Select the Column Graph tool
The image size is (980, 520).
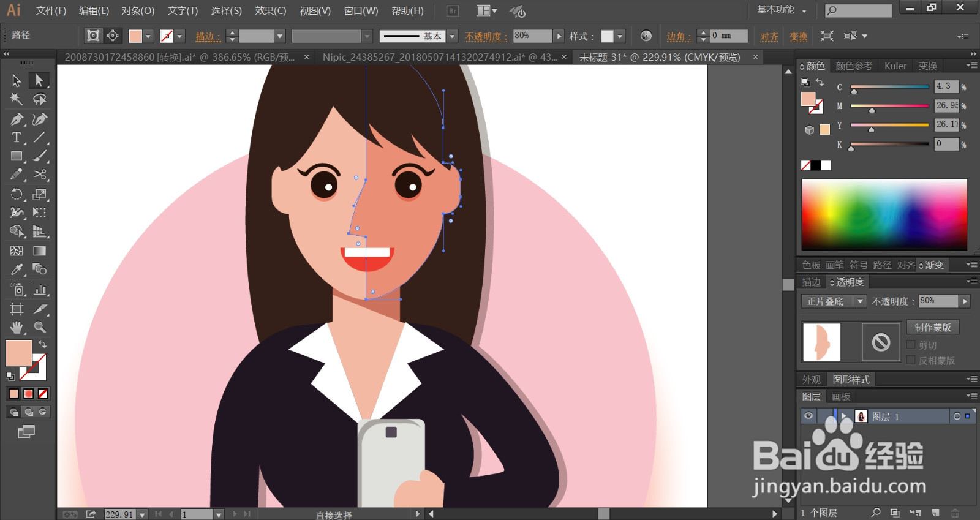(x=40, y=289)
